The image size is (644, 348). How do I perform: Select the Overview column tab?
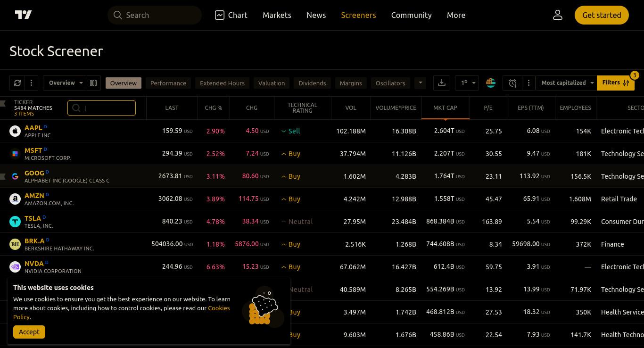[124, 83]
